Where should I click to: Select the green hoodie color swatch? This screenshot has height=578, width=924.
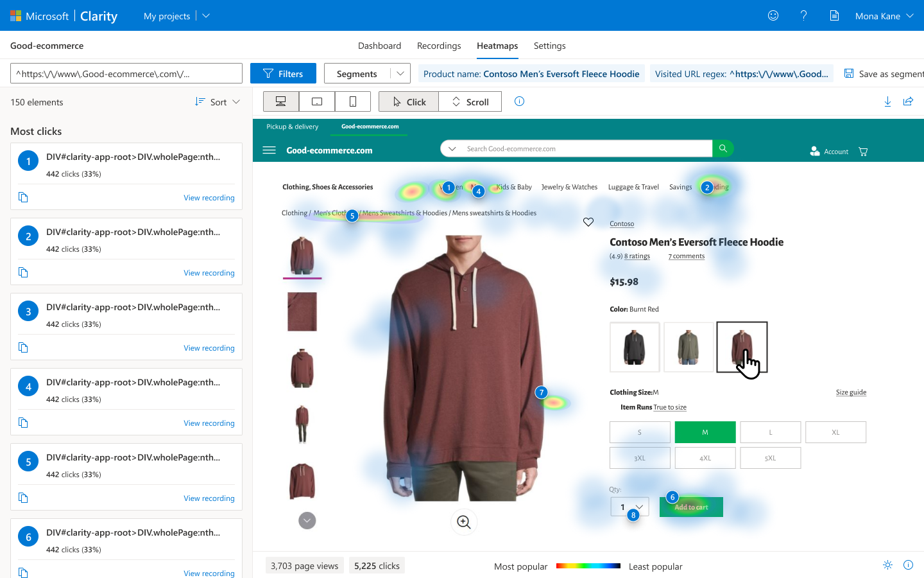pos(689,347)
